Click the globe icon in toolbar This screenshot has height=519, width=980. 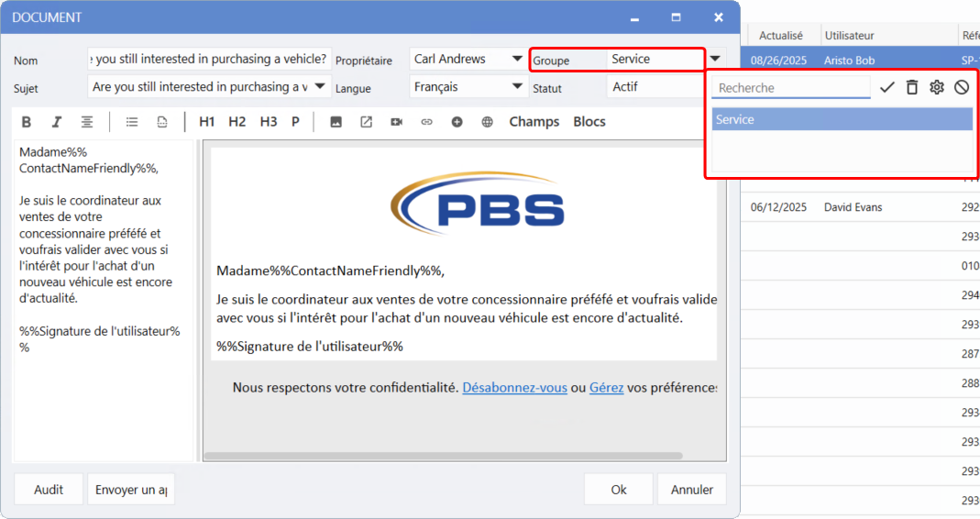487,122
